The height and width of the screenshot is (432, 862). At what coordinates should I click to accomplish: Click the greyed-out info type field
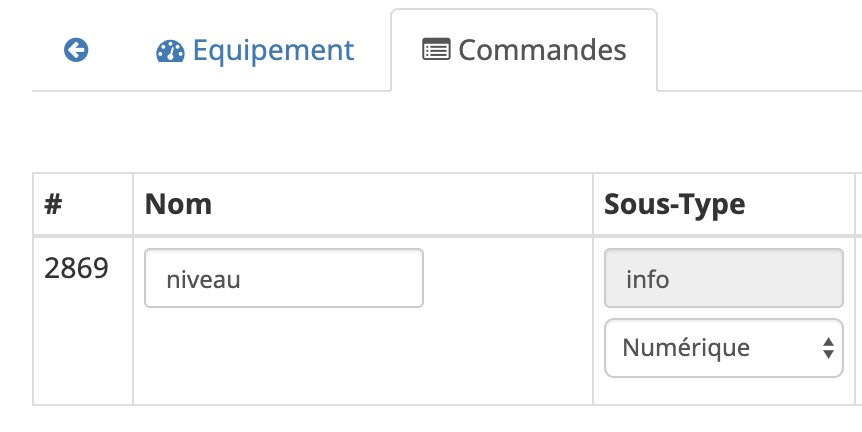723,278
